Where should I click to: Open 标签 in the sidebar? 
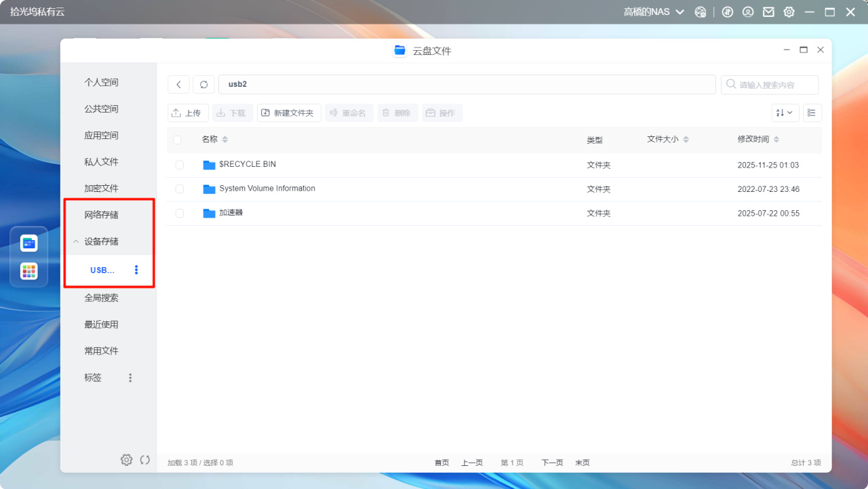(93, 377)
